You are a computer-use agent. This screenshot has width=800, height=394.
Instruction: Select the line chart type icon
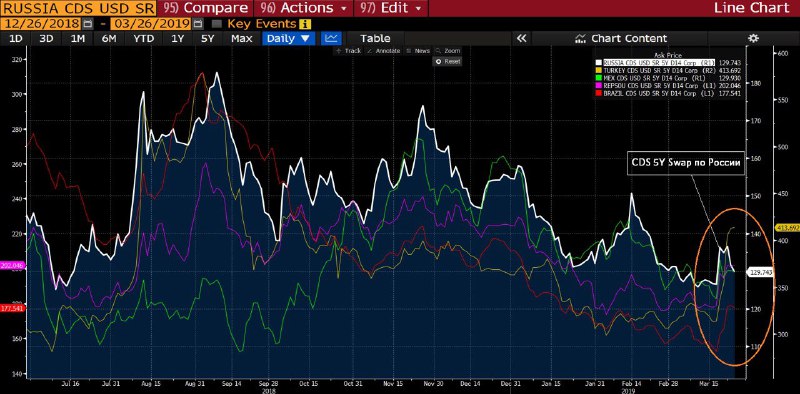(x=332, y=38)
